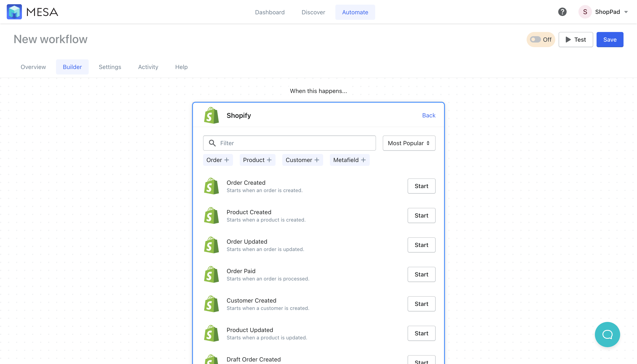Click Shopify icon beside Order Paid
This screenshot has width=637, height=364.
click(211, 275)
